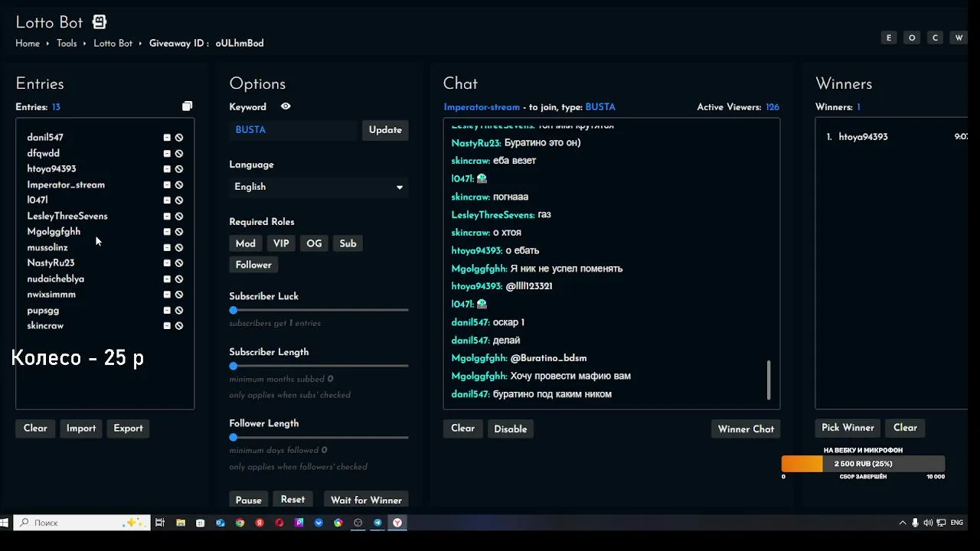Export entries list
The image size is (980, 551).
point(128,429)
